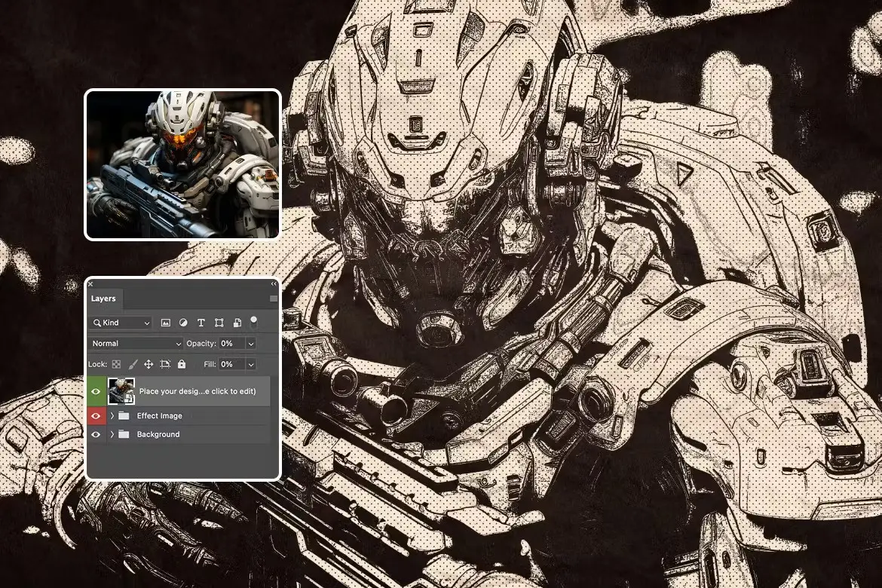The width and height of the screenshot is (882, 588).
Task: Expand the Effect Image group chevron
Action: coord(112,416)
